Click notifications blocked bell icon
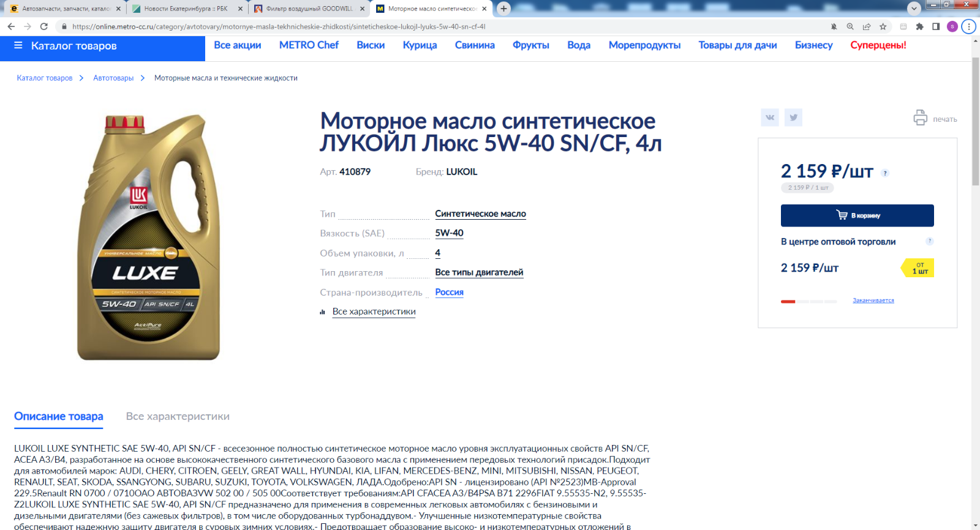Viewport: 980px width, 530px height. (x=834, y=26)
